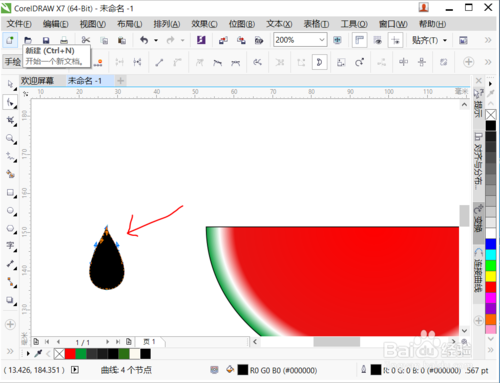Image resolution: width=500 pixels, height=383 pixels.
Task: Click the Undo arrow icon
Action: pos(144,40)
